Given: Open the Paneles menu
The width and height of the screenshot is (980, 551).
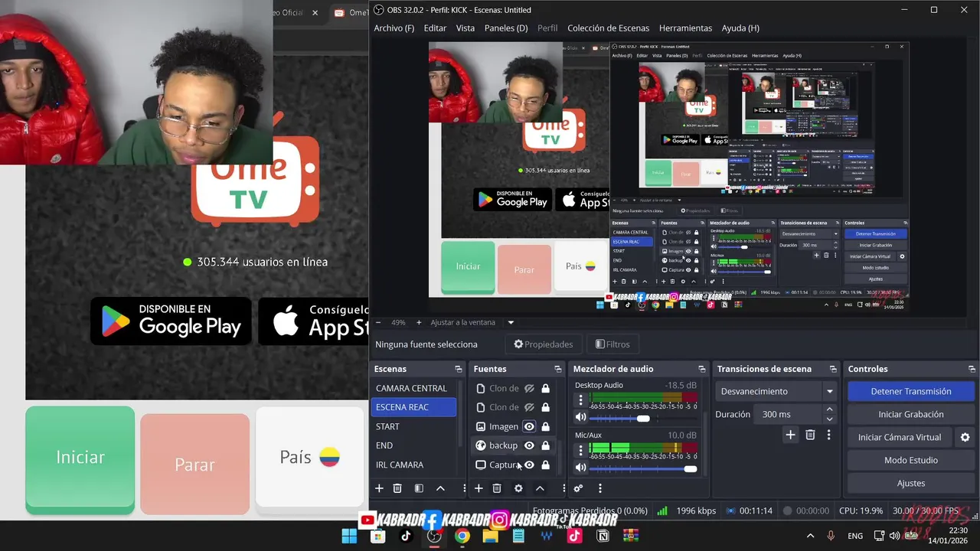Looking at the screenshot, I should pos(506,28).
